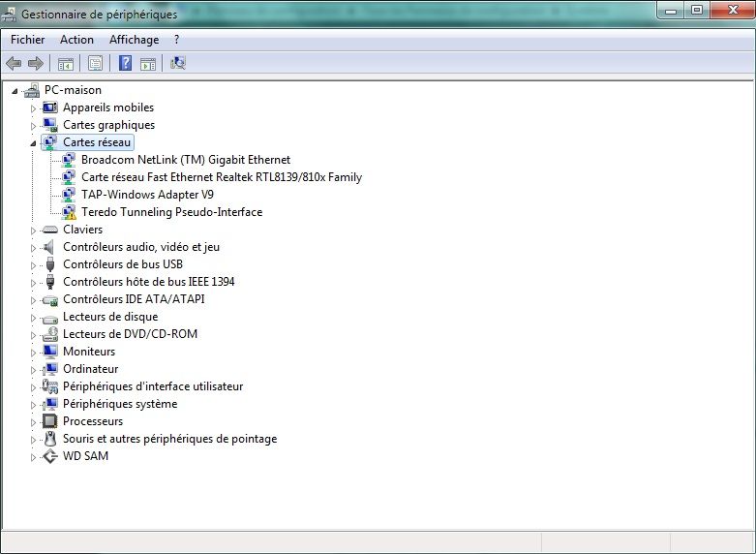The width and height of the screenshot is (756, 554).
Task: Minimize the Gestionnaire de périphériques window
Action: tap(671, 10)
